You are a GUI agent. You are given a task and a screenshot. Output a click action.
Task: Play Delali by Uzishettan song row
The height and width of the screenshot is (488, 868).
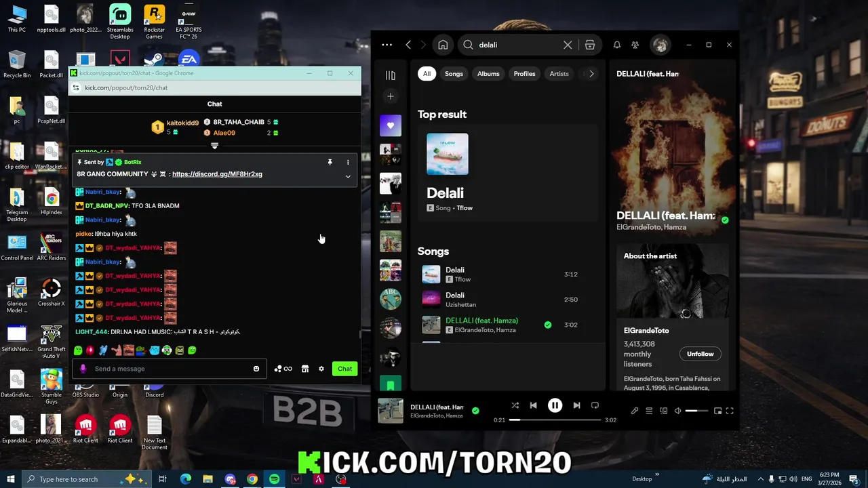pos(508,300)
